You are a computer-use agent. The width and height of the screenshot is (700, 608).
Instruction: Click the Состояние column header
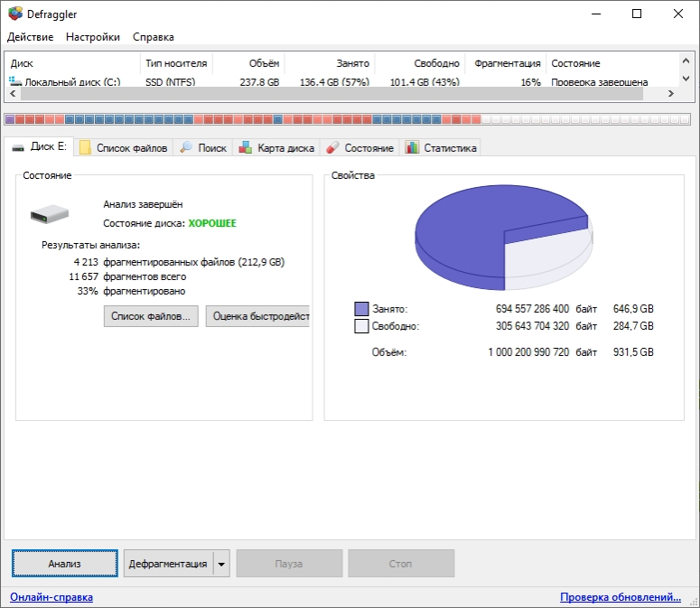click(x=611, y=63)
